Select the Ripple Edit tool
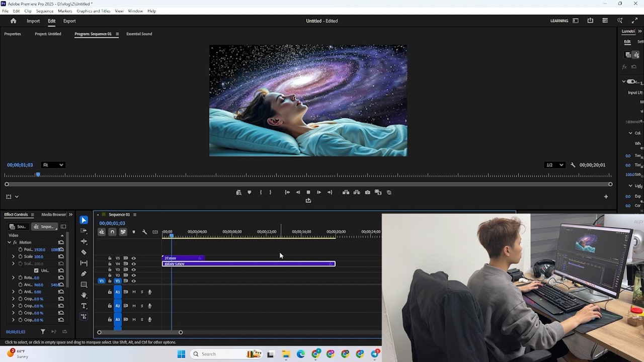The height and width of the screenshot is (362, 644). click(84, 241)
